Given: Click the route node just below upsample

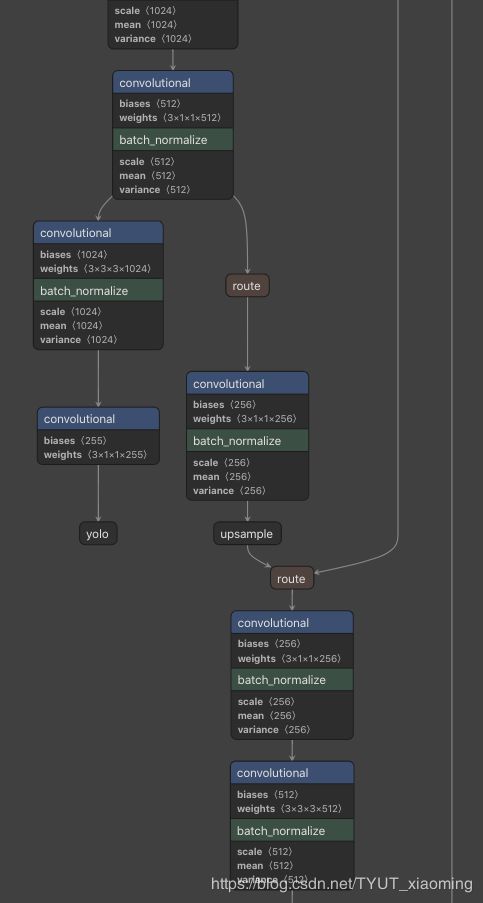Looking at the screenshot, I should pyautogui.click(x=292, y=578).
